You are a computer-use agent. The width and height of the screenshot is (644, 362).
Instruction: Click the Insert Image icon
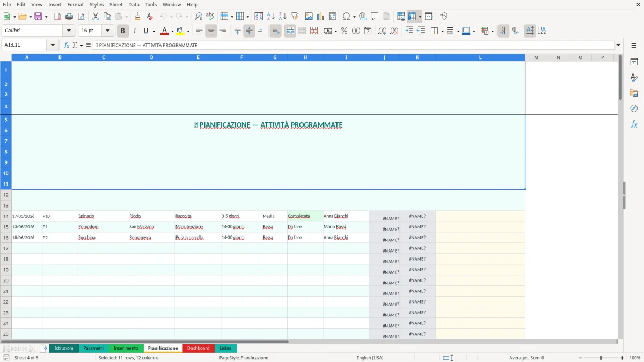point(309,16)
